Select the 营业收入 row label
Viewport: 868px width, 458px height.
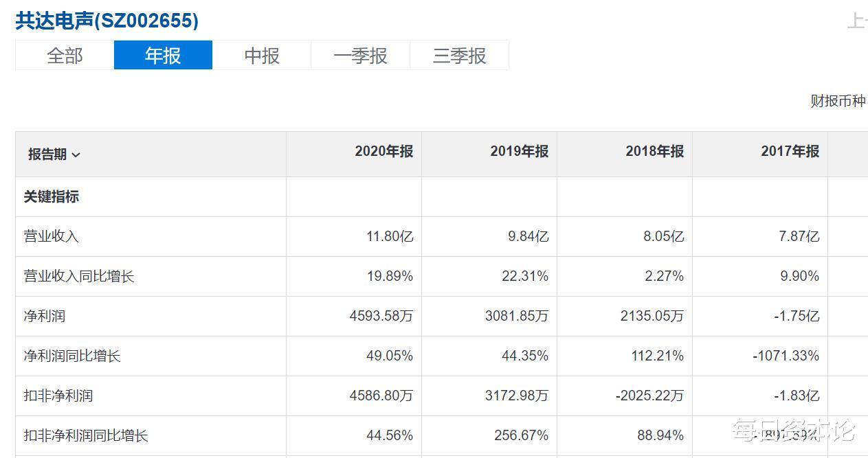pos(49,236)
